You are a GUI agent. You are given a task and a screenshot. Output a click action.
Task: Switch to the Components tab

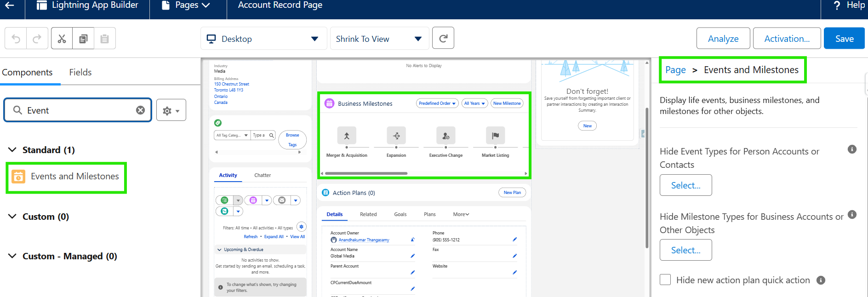27,72
